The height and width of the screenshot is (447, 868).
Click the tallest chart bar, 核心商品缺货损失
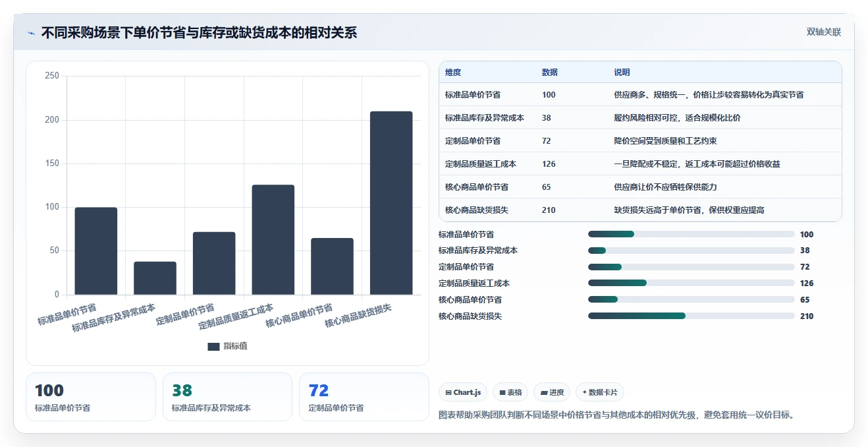click(x=391, y=203)
